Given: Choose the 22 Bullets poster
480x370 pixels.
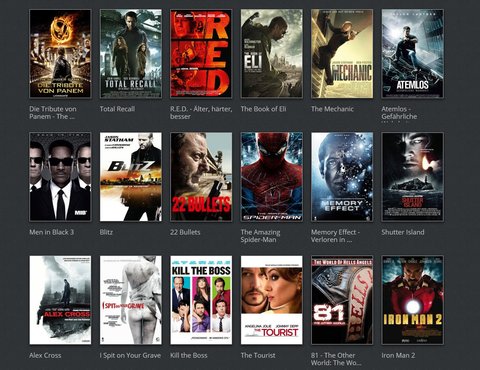Looking at the screenshot, I should coord(201,177).
